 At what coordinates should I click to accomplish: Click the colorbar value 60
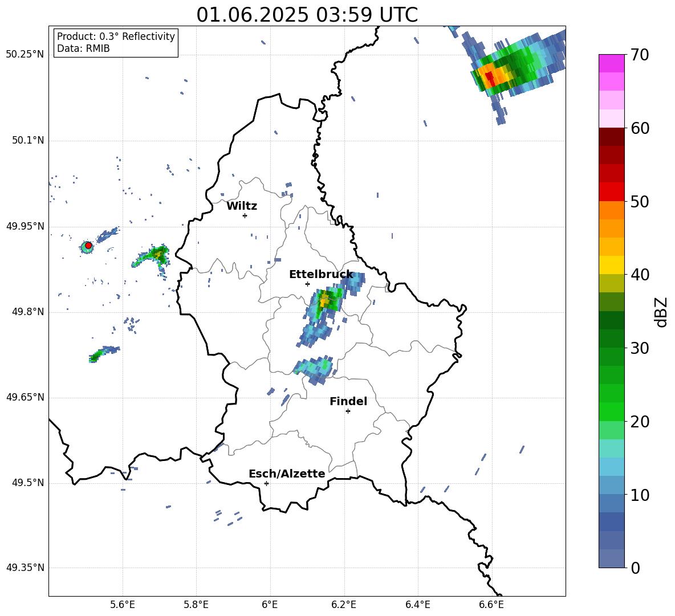point(640,128)
